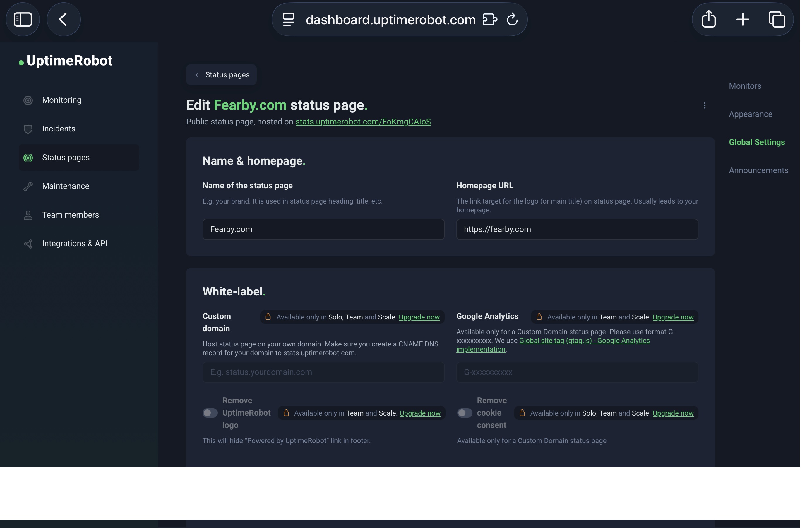Click the status page name field

coord(323,229)
